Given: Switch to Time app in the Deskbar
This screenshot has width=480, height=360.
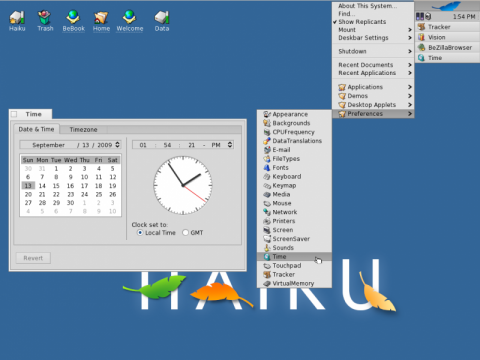Looking at the screenshot, I should (x=447, y=58).
